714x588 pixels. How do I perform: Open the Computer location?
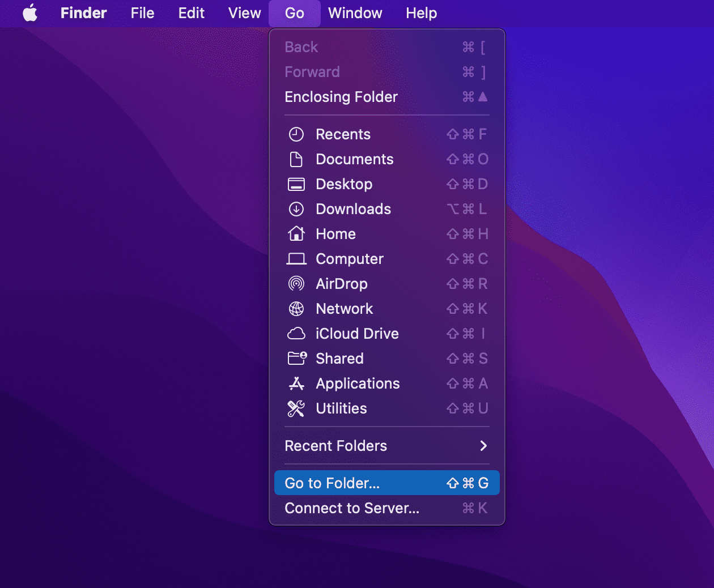point(349,259)
